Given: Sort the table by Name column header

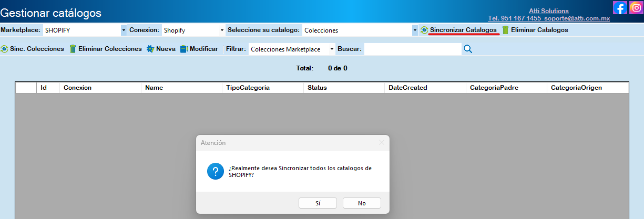Looking at the screenshot, I should [154, 88].
